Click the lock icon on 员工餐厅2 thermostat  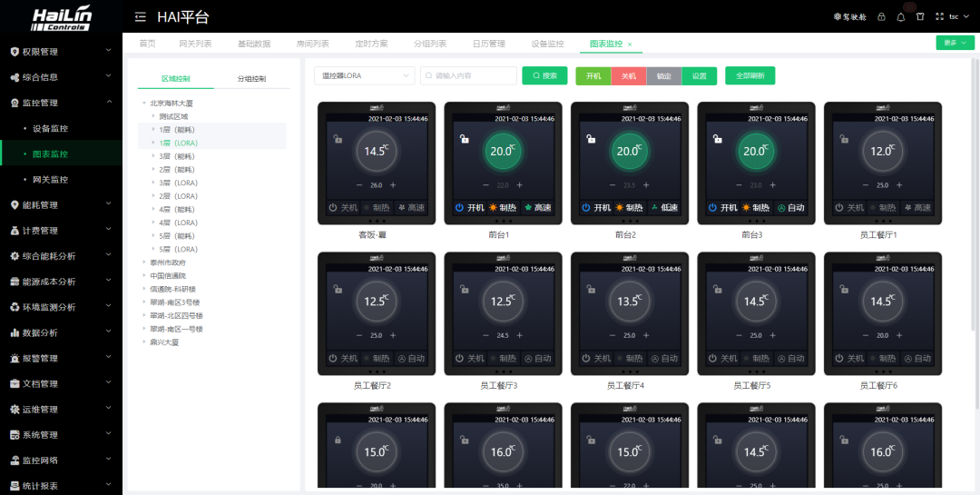338,290
